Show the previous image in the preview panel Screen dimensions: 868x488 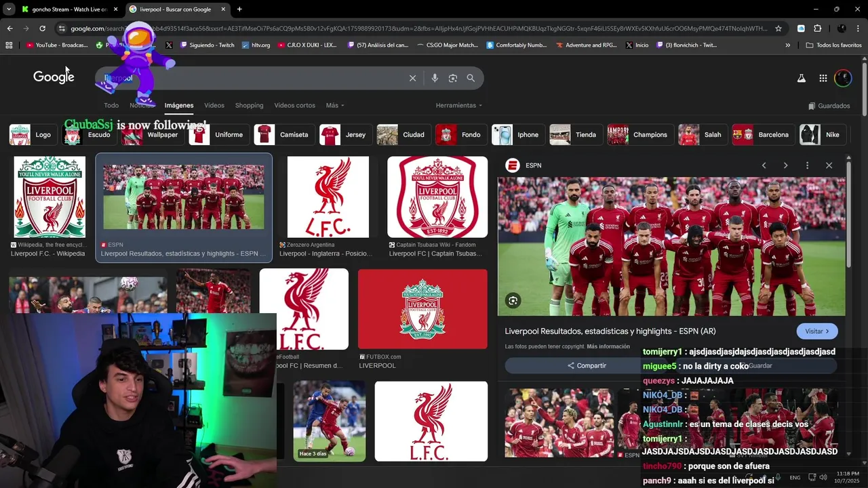pyautogui.click(x=764, y=165)
